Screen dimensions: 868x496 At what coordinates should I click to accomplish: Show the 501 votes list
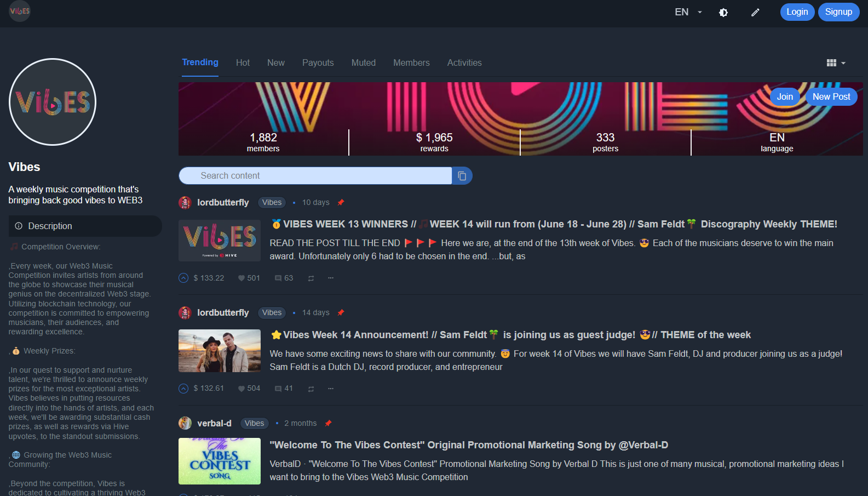click(x=249, y=278)
